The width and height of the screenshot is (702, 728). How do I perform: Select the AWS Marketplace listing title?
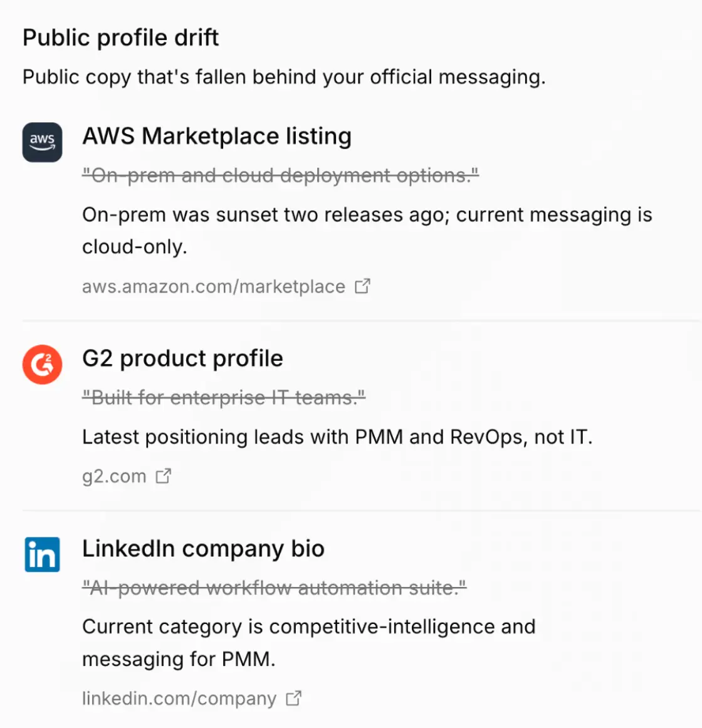217,136
